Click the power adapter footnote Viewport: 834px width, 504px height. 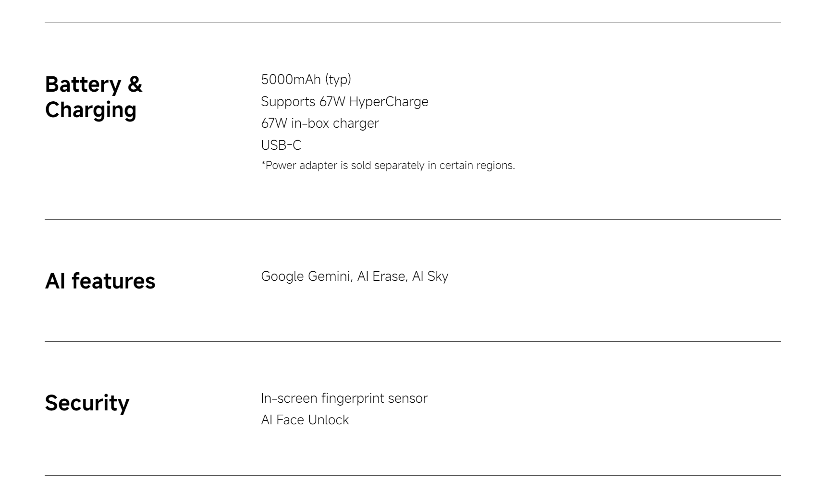(x=388, y=166)
